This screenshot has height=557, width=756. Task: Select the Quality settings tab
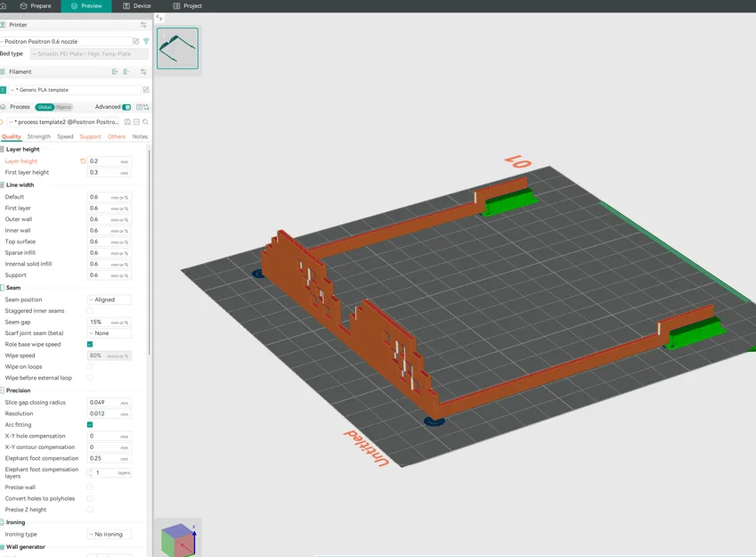[11, 136]
